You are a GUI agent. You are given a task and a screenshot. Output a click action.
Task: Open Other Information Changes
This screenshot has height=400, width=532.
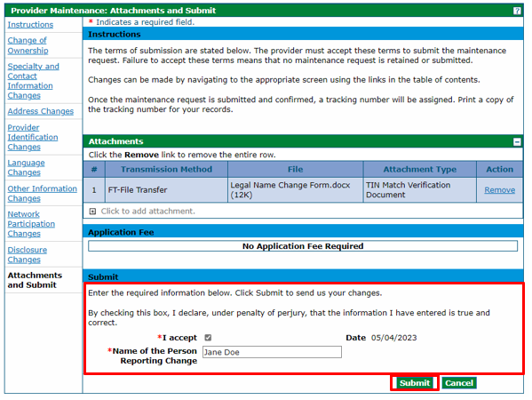pyautogui.click(x=43, y=194)
